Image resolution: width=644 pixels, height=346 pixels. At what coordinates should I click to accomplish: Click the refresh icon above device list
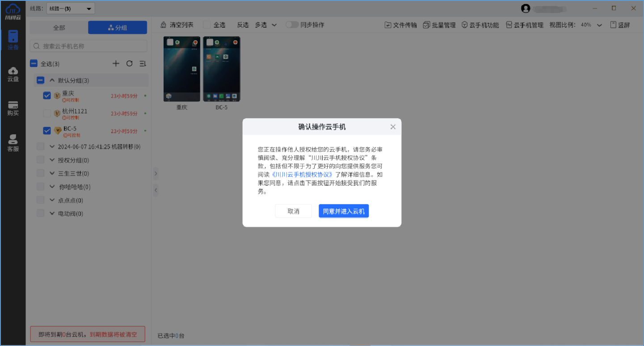(129, 63)
